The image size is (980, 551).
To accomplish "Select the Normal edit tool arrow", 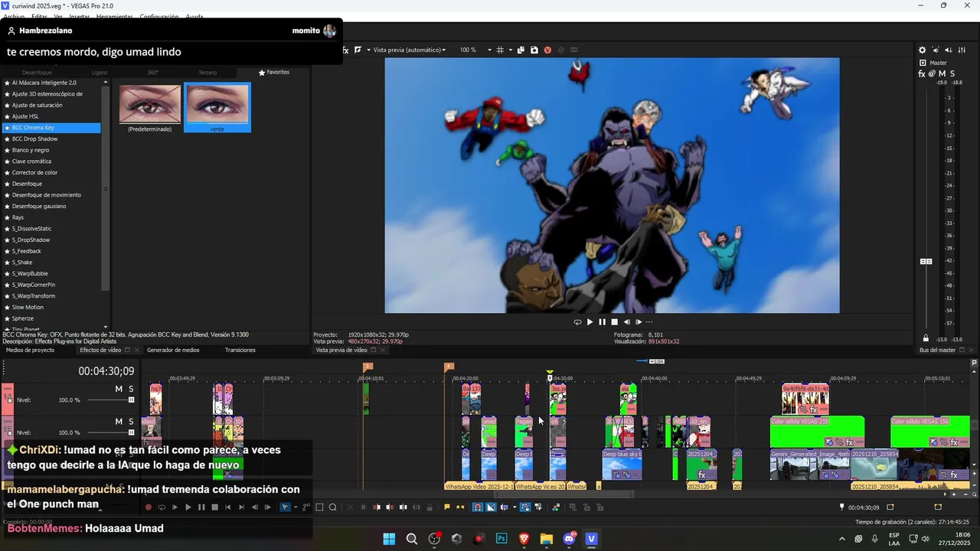I will (x=285, y=507).
